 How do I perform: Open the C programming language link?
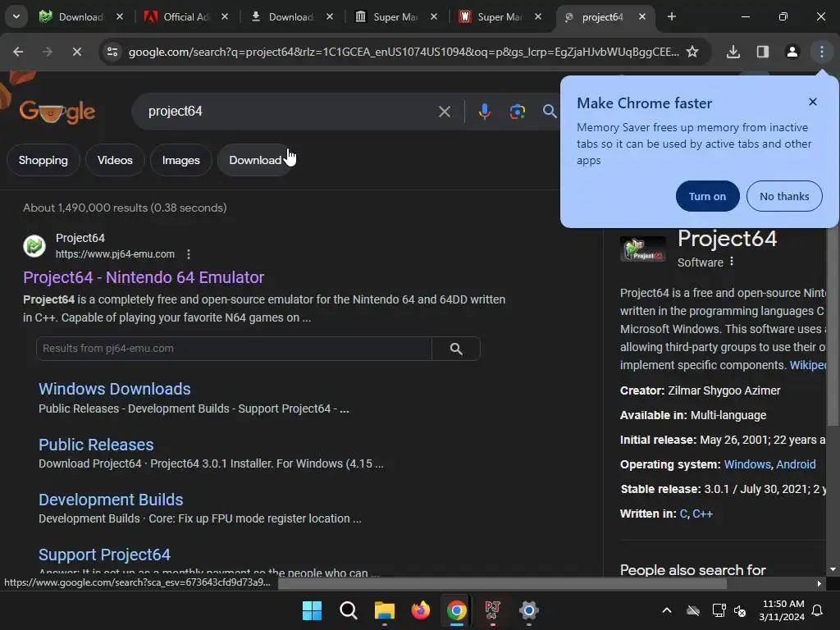(x=683, y=514)
